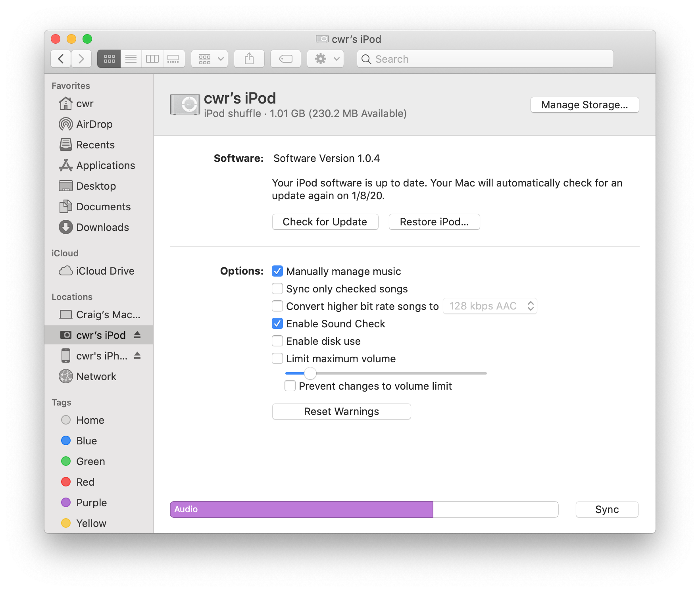
Task: Click Check for Update button
Action: click(x=325, y=222)
